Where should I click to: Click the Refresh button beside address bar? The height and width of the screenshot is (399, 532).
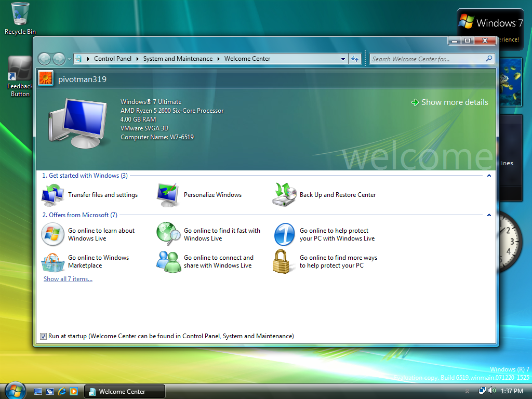(355, 59)
